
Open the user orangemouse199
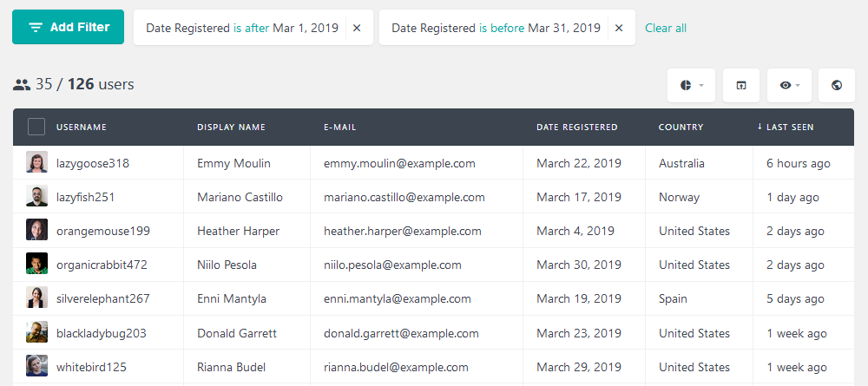coord(103,231)
